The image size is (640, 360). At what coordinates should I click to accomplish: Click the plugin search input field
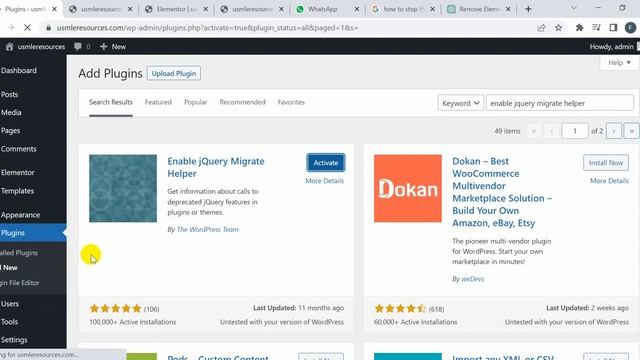(560, 103)
